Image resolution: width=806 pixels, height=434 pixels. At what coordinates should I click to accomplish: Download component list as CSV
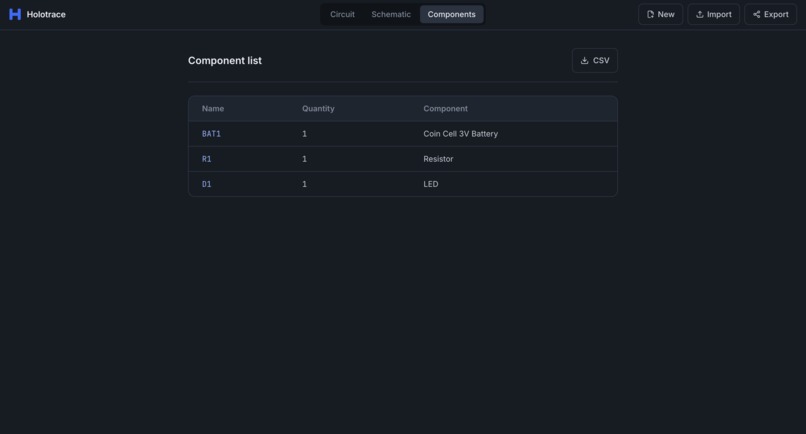(595, 61)
